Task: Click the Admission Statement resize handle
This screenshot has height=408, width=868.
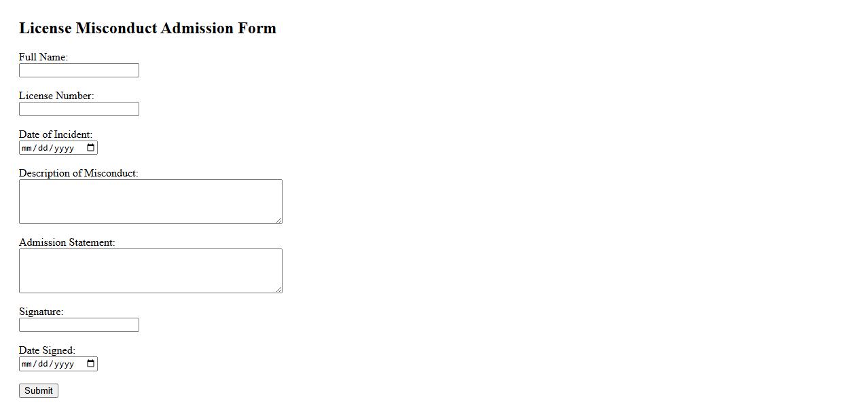Action: pyautogui.click(x=278, y=289)
